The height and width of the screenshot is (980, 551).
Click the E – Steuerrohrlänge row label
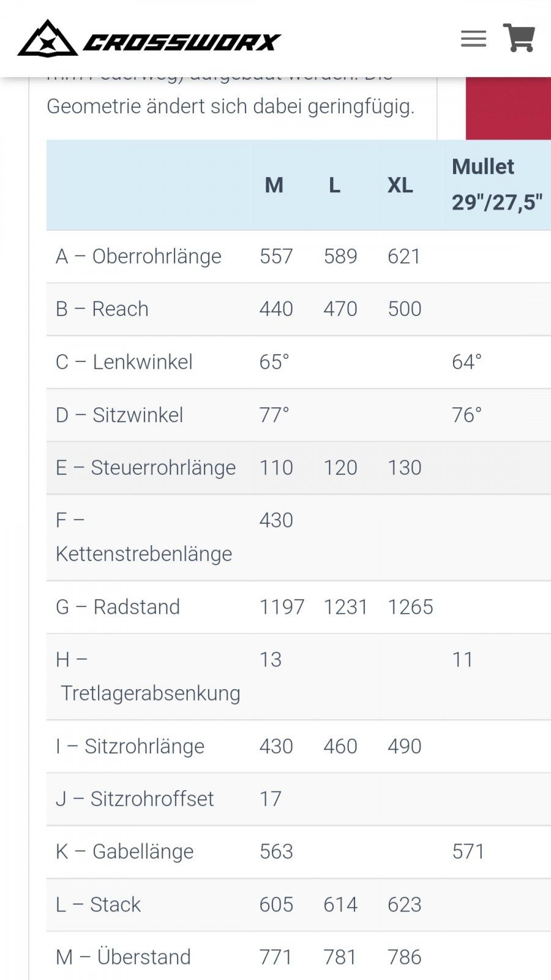(146, 468)
